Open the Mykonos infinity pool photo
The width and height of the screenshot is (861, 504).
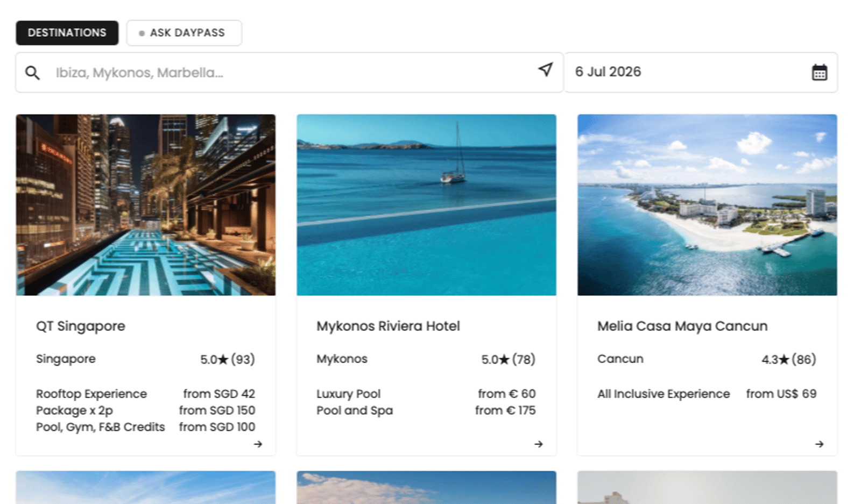pyautogui.click(x=426, y=205)
